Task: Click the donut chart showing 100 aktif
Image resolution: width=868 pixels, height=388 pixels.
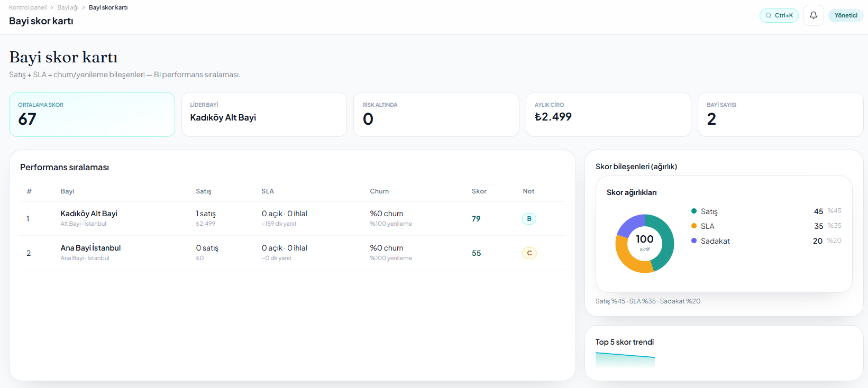Action: pos(644,244)
